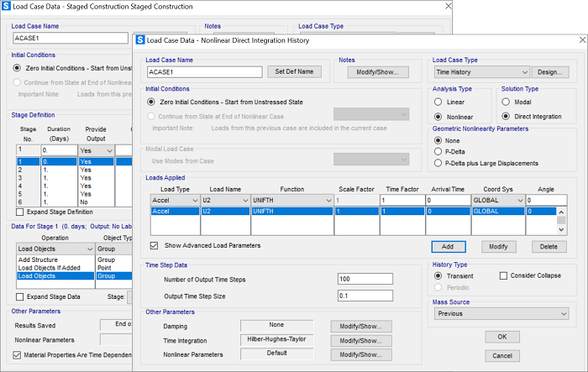Choose Linear analysis type
This screenshot has height=372, width=588.
tap(438, 102)
